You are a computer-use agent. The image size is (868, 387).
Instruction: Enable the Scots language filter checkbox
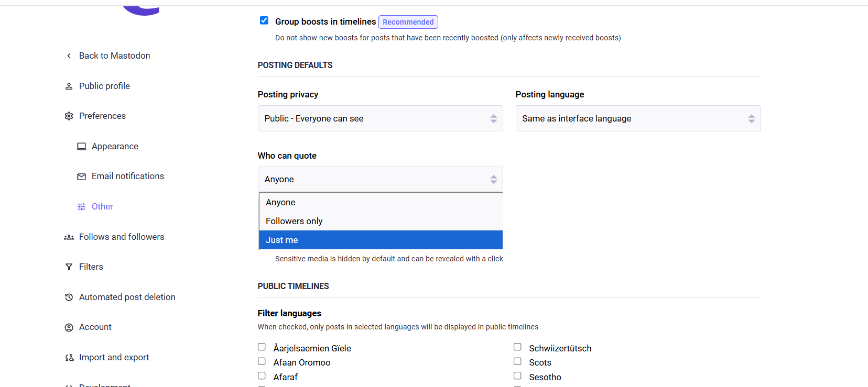[517, 361]
